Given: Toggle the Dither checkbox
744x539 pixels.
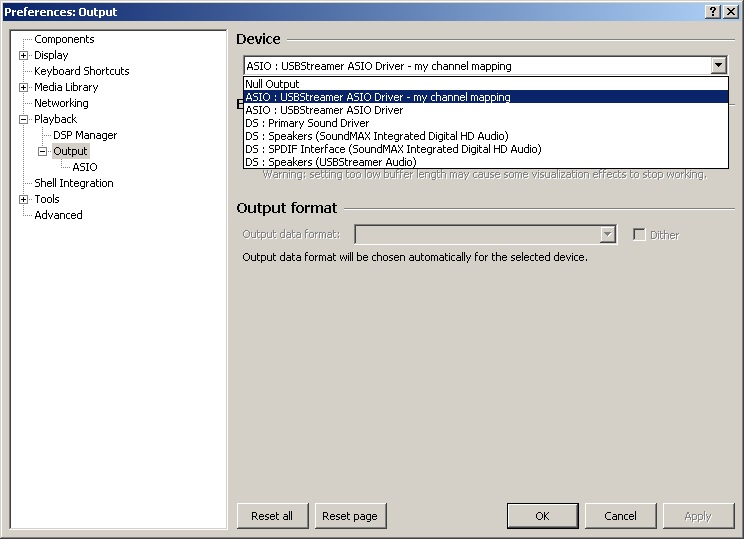Looking at the screenshot, I should 639,235.
